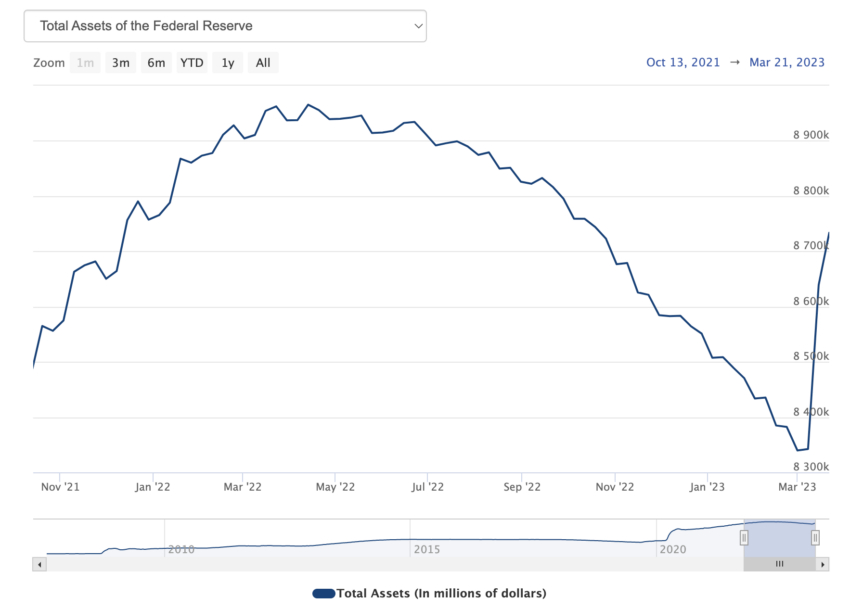Set zoom to 6m

click(x=156, y=63)
